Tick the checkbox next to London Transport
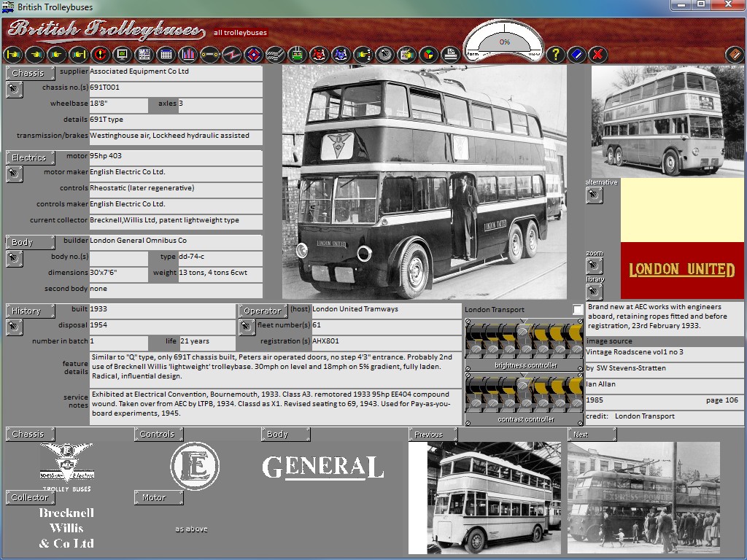Viewport: 747px width, 560px height. [578, 310]
